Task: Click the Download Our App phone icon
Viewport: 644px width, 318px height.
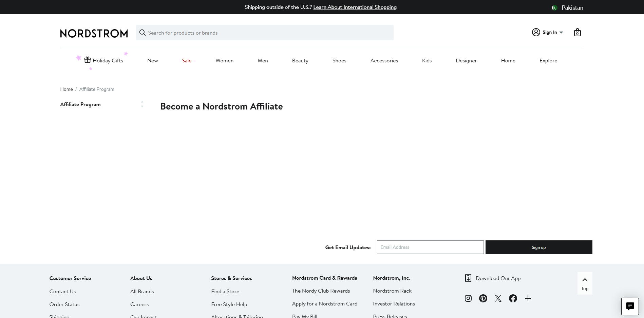Action: coord(468,278)
